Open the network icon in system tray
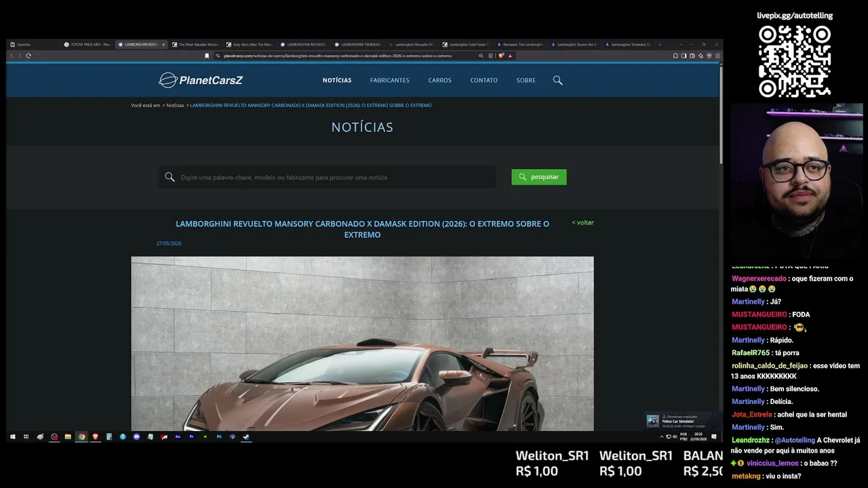 (x=668, y=436)
